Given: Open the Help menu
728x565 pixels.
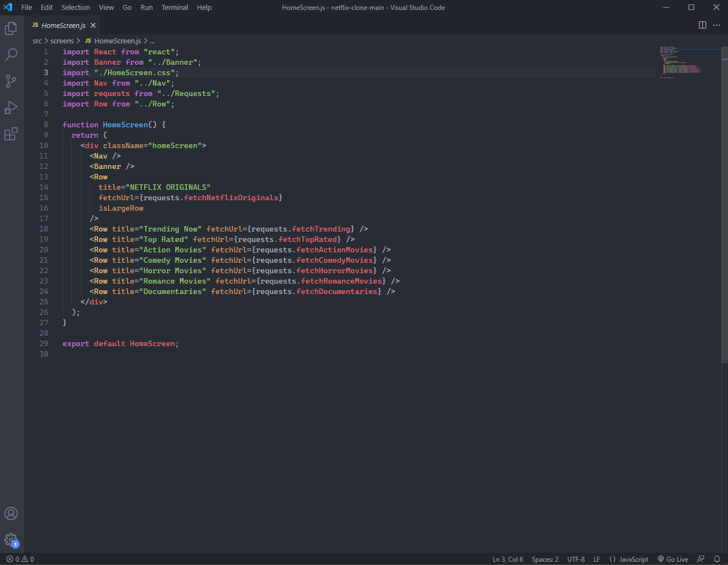Looking at the screenshot, I should coord(204,7).
